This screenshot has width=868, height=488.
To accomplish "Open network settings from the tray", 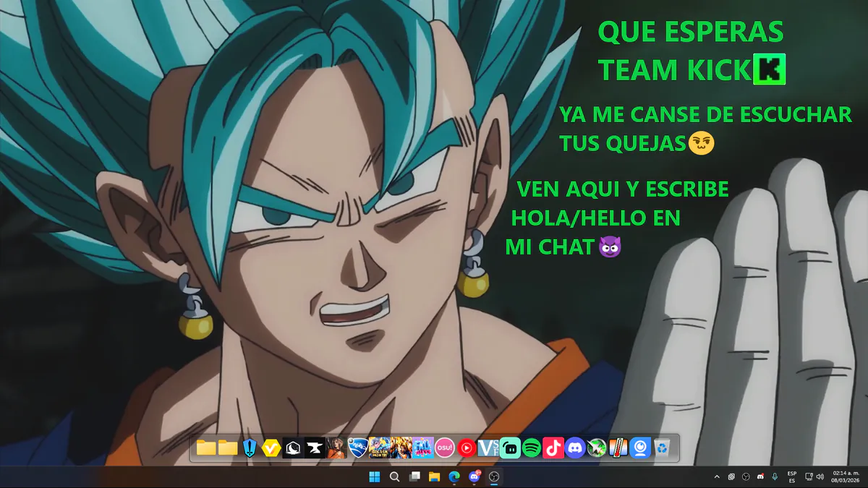I will [x=809, y=476].
